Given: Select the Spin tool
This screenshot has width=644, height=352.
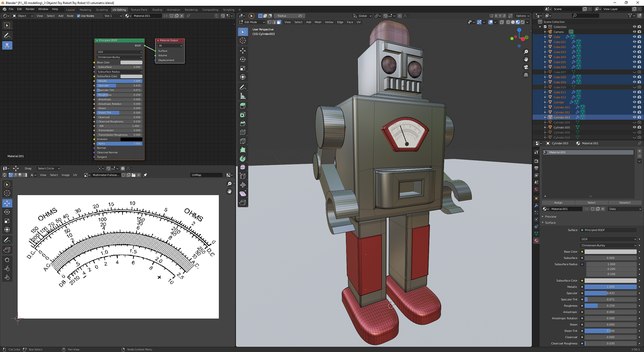Looking at the screenshot, I should tap(243, 159).
